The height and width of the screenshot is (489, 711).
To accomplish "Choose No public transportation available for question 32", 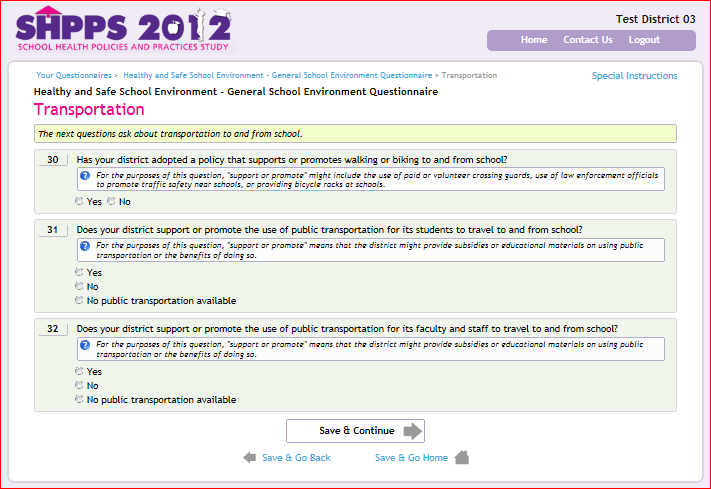I will click(79, 399).
